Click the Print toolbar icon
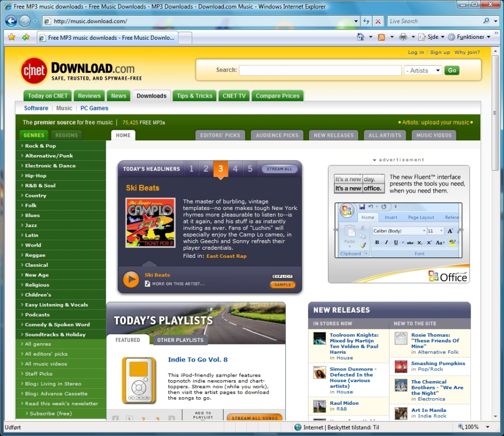Screen dimensions: 504x436 pos(403,37)
